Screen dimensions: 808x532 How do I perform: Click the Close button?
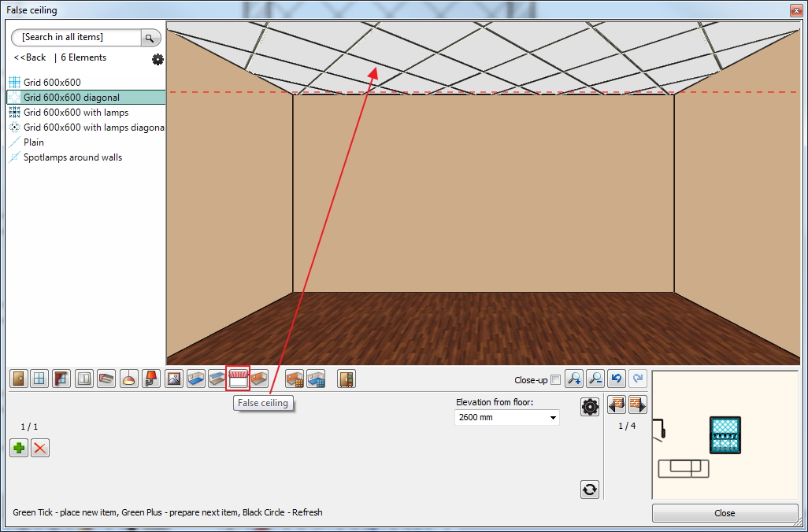(x=725, y=513)
